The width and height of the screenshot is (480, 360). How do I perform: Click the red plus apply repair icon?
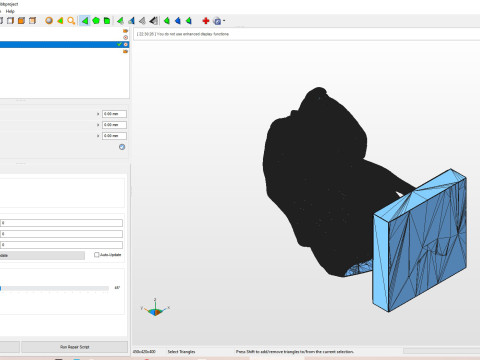pos(206,21)
